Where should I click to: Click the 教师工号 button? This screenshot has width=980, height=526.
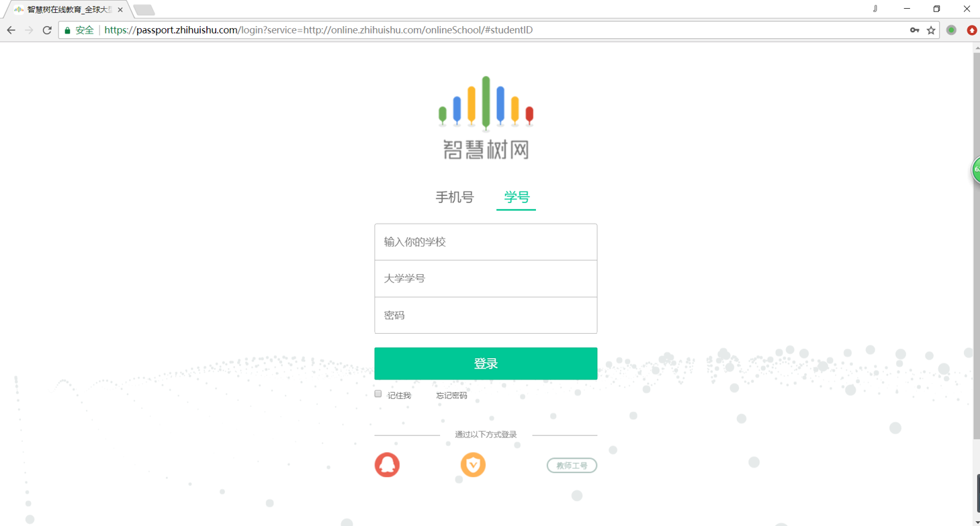(572, 466)
